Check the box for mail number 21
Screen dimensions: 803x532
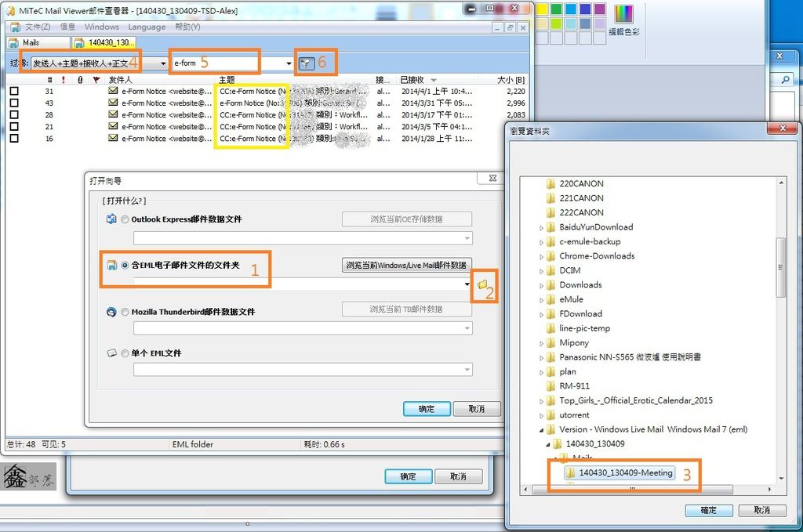14,126
